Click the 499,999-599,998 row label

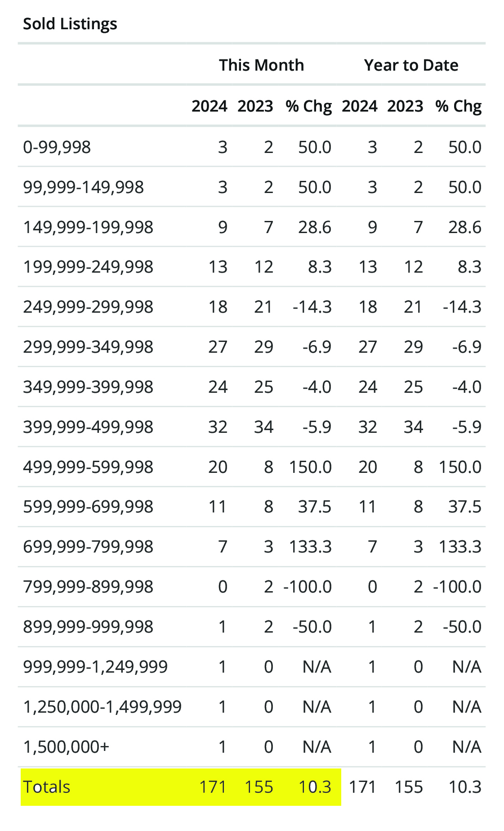click(x=88, y=467)
